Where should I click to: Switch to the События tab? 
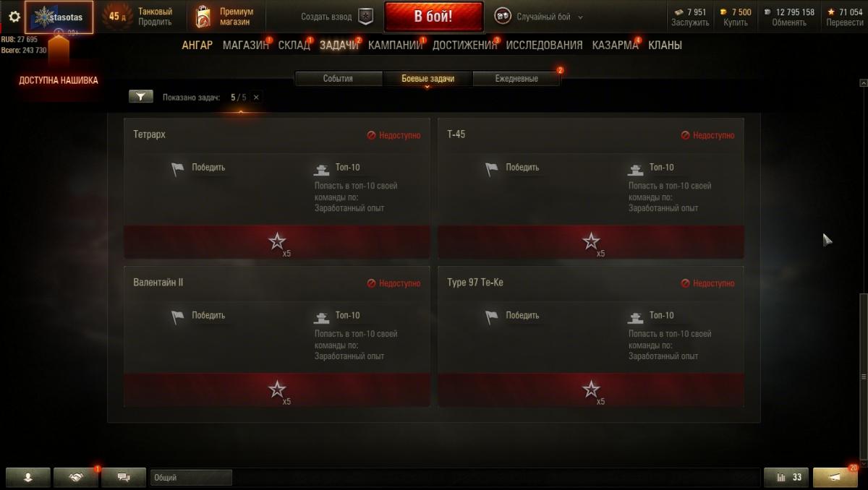(338, 79)
